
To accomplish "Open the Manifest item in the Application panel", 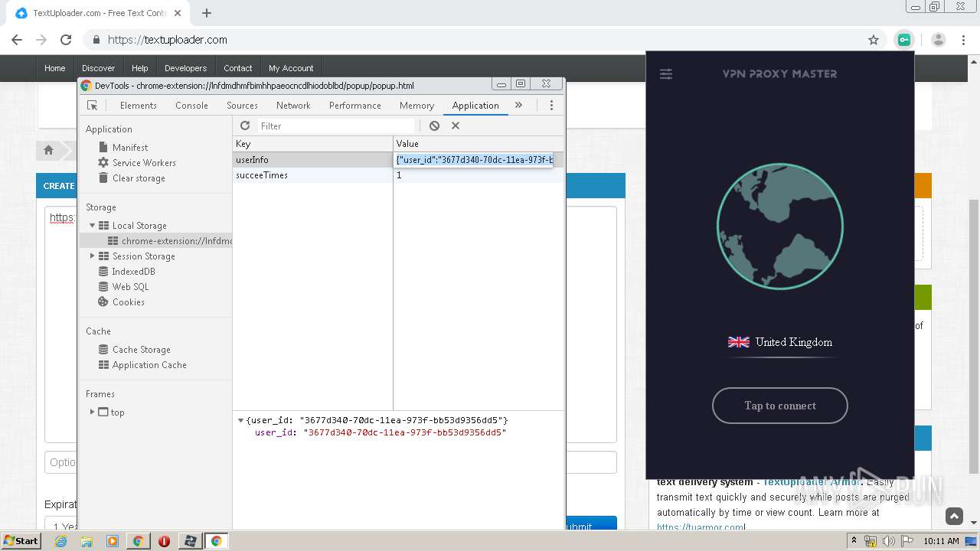I will coord(130,148).
